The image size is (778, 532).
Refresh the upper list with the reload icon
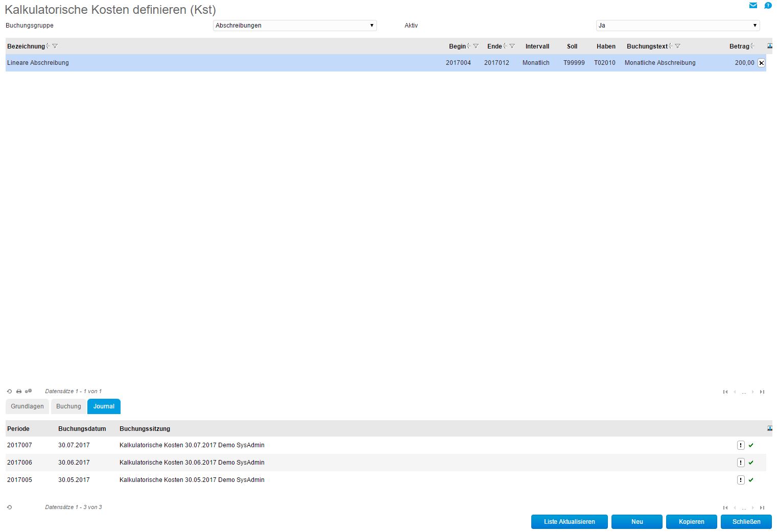(x=9, y=392)
